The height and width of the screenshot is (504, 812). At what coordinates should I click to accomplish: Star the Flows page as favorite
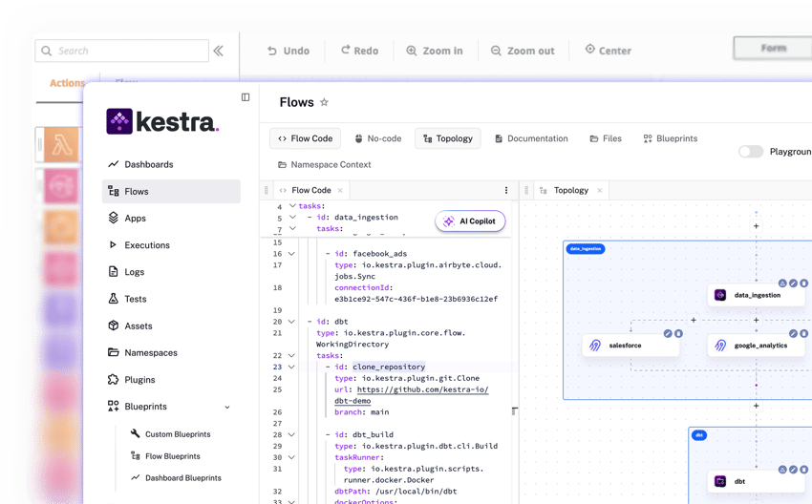324,103
